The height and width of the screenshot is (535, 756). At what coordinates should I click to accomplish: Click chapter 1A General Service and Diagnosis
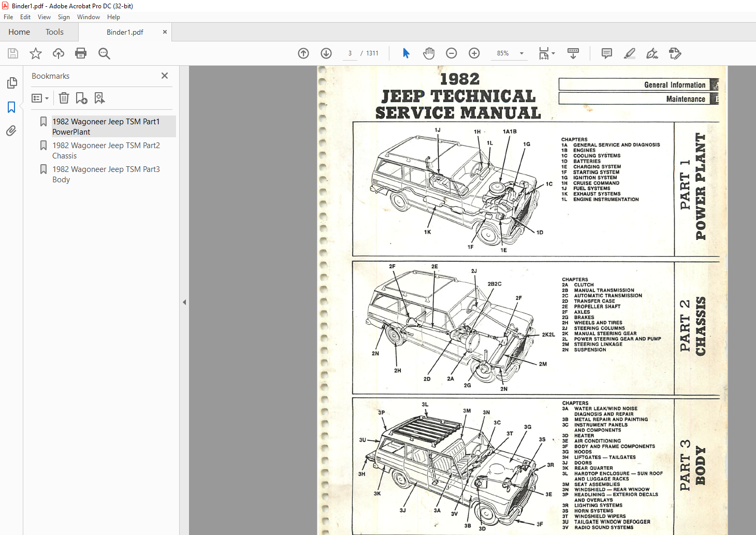(x=610, y=145)
